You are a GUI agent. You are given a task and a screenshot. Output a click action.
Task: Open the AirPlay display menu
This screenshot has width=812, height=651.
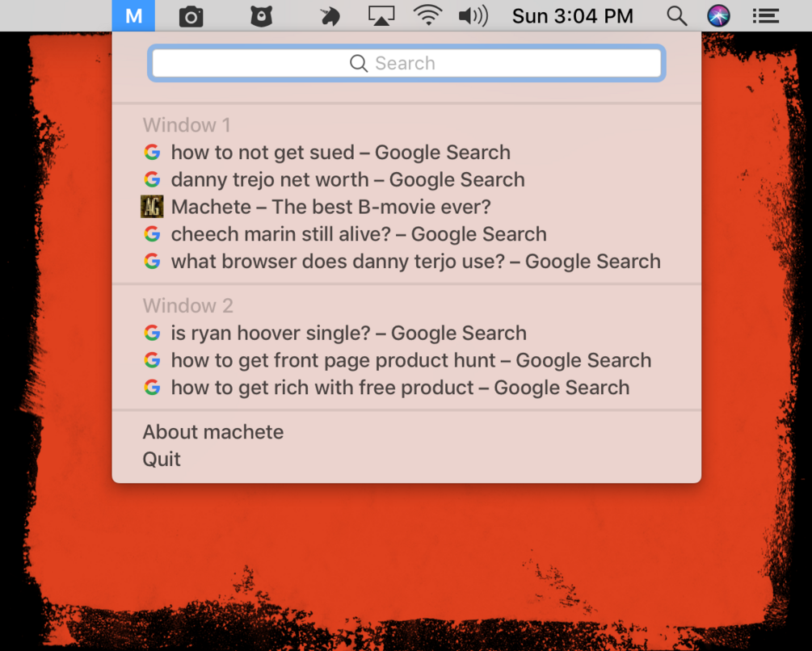tap(381, 16)
